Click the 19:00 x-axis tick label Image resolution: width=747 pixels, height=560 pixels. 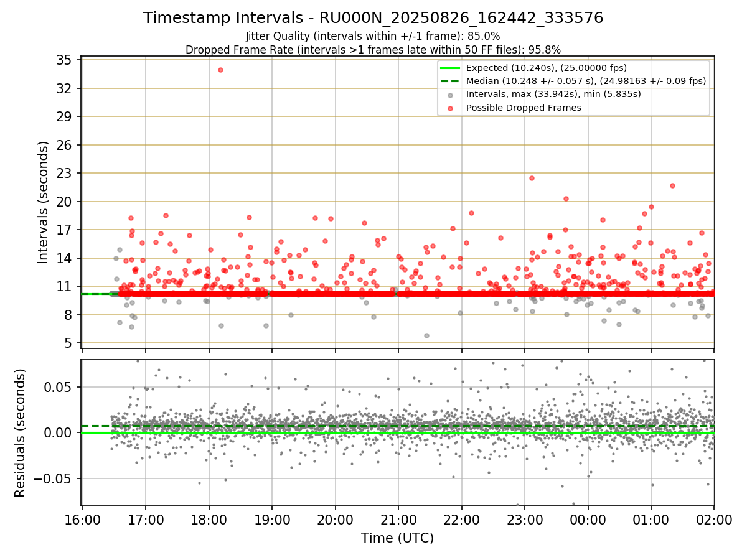coord(272,519)
